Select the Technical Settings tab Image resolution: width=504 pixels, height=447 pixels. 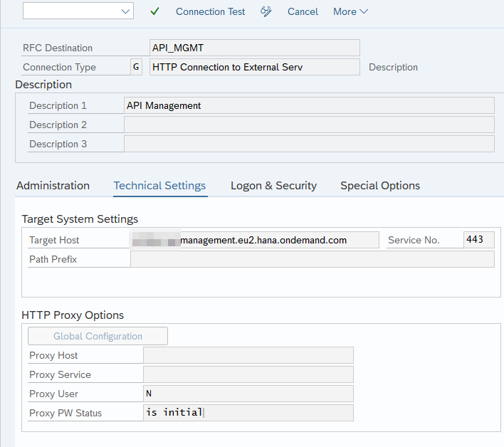[x=159, y=186]
